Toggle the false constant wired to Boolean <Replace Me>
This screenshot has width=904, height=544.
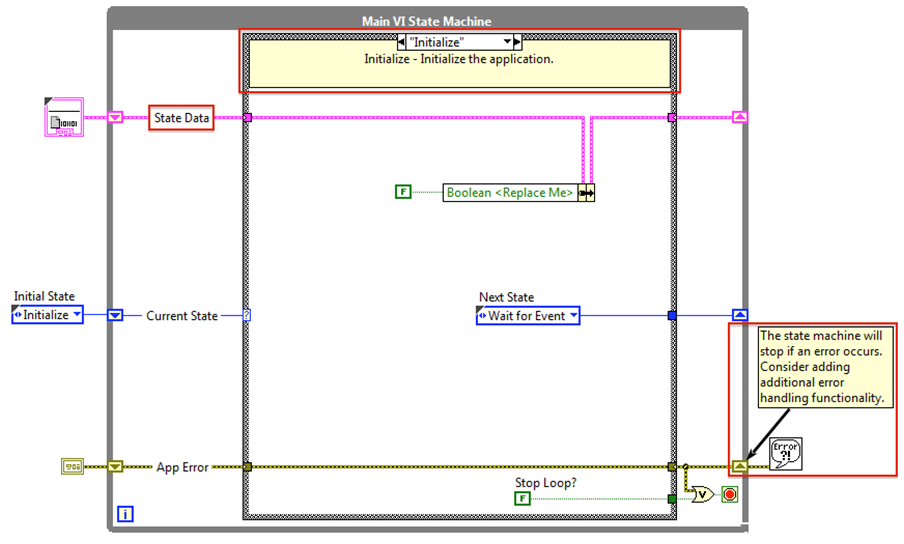click(403, 192)
